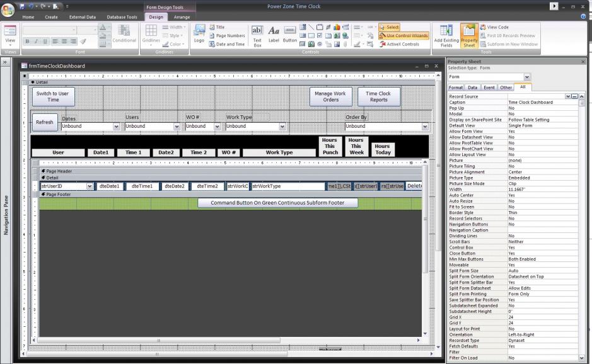Click the Gridlines icon
The width and height of the screenshot is (592, 364).
[151, 34]
